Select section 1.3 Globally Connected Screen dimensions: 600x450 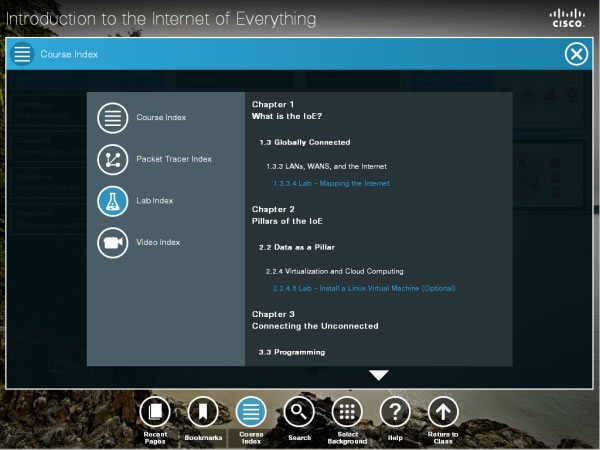click(304, 142)
